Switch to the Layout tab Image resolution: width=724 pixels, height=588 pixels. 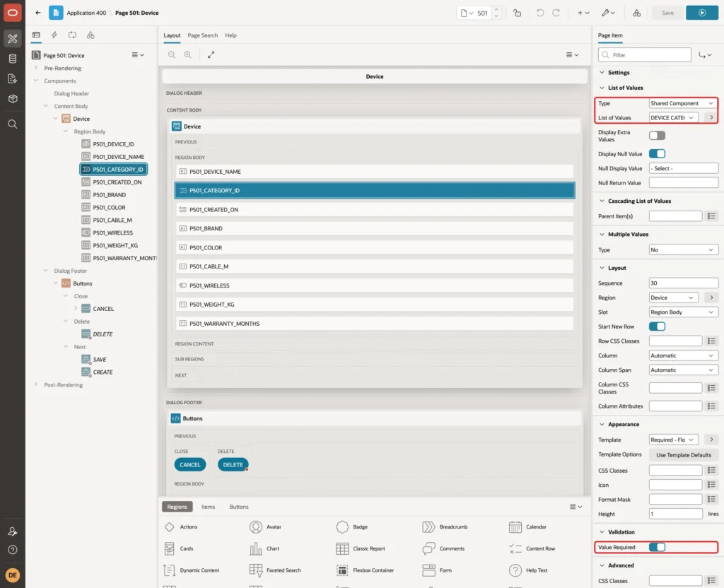coord(172,35)
